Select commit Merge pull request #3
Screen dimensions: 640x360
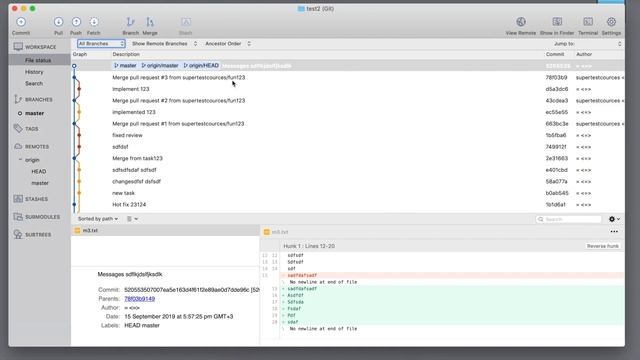348,78
